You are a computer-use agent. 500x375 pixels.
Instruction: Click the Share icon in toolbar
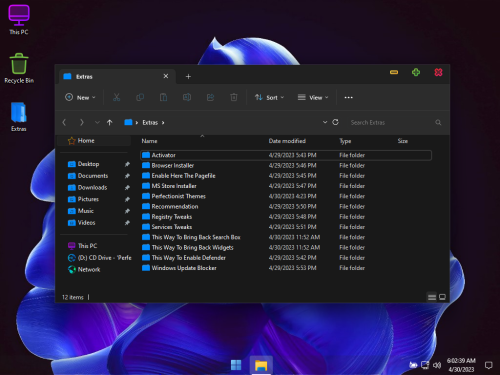pos(210,97)
